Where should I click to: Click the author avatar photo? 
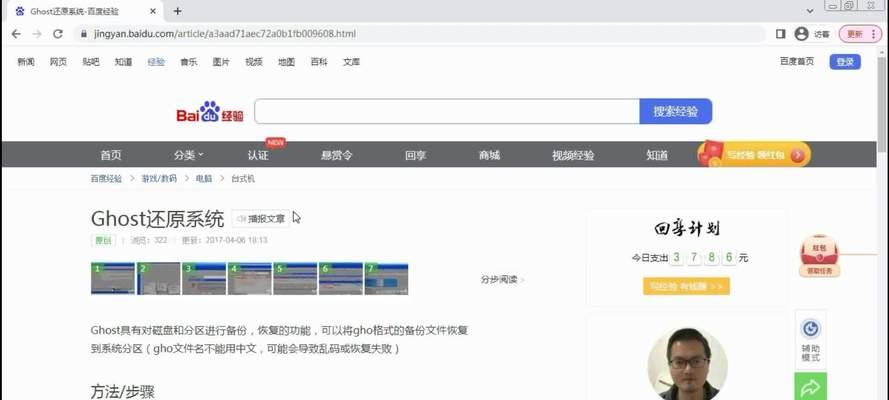coord(688,364)
